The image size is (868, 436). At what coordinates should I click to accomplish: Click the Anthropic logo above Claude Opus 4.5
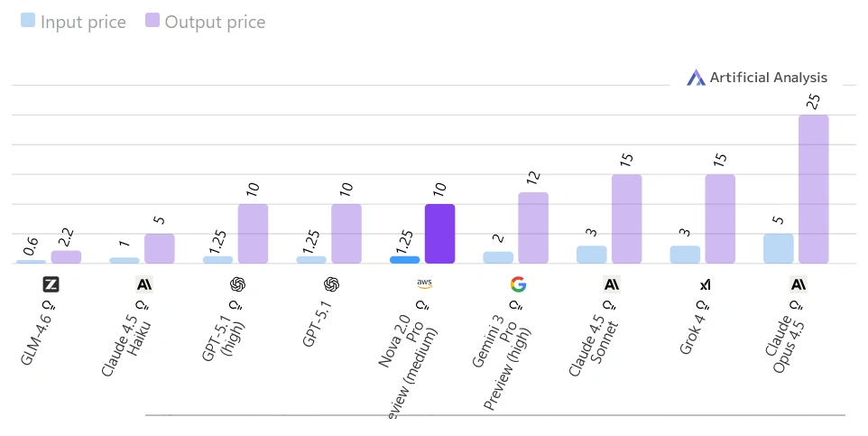tap(799, 284)
